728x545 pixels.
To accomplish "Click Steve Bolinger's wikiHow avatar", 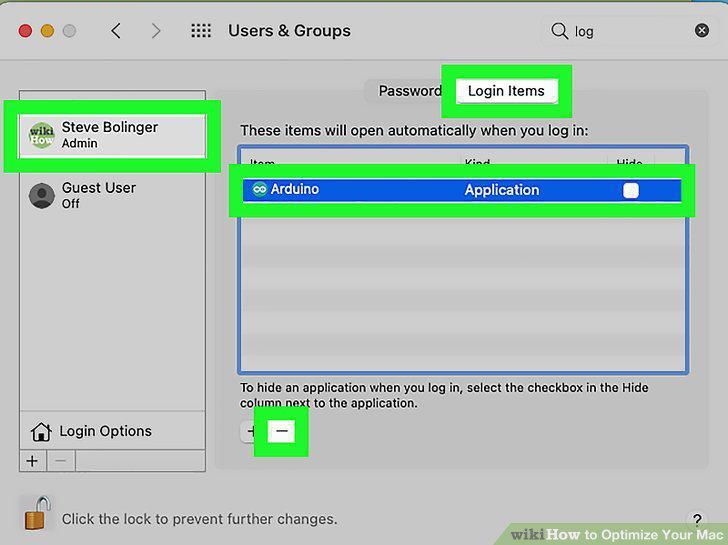I will [42, 135].
